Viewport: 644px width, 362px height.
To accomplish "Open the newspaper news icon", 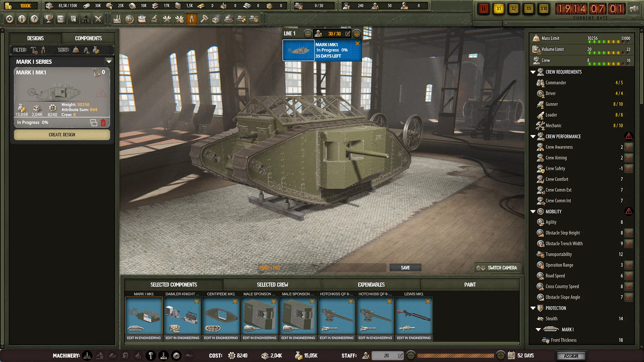I will click(60, 19).
